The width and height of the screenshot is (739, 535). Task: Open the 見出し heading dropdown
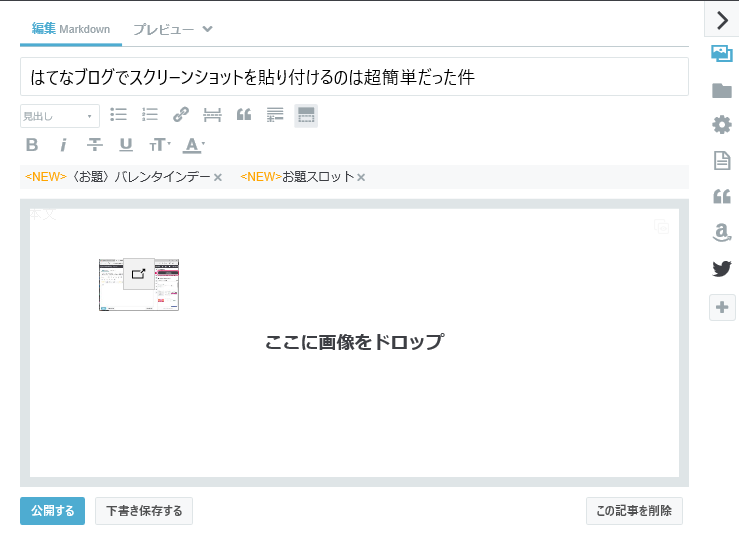coord(60,116)
